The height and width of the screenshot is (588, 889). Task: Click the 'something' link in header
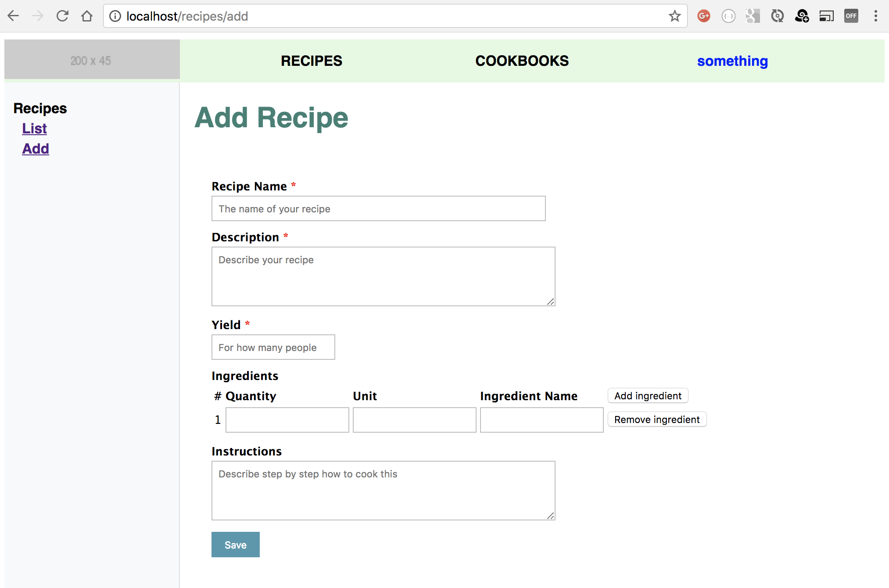point(733,61)
